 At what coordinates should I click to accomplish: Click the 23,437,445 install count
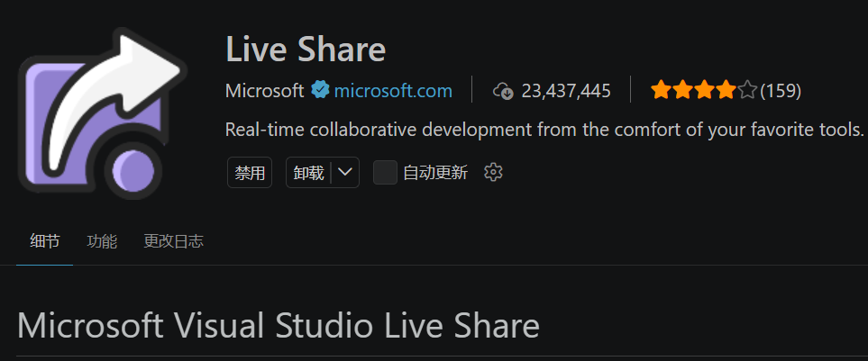[x=566, y=91]
